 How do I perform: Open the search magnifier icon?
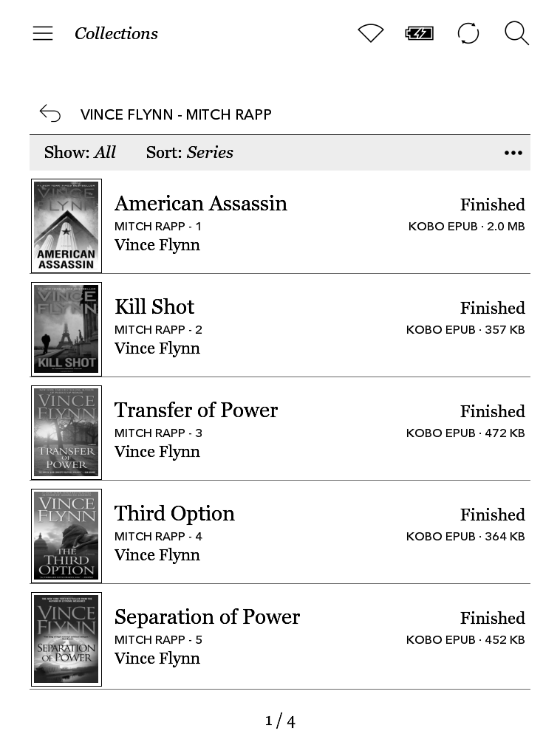[x=516, y=33]
